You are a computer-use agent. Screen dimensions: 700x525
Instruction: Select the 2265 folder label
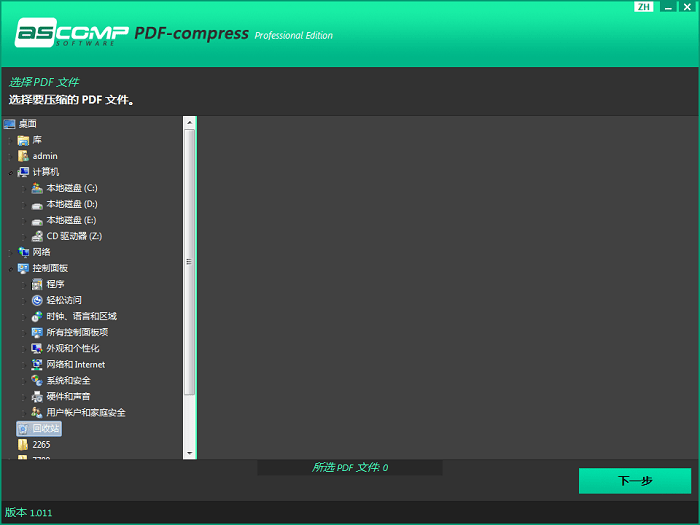[x=42, y=445]
